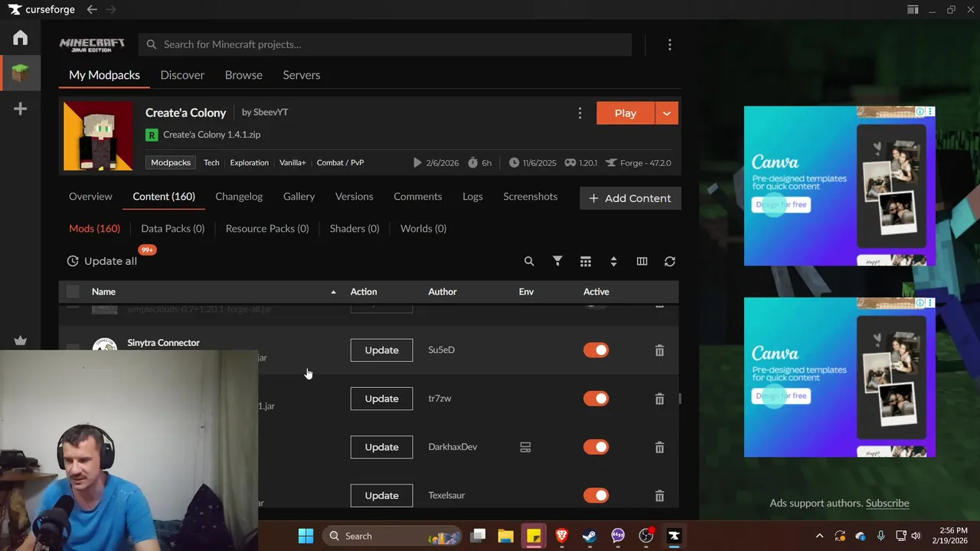Screen dimensions: 980x551
Task: Open the three-dot menu next to search bar
Action: pos(670,44)
